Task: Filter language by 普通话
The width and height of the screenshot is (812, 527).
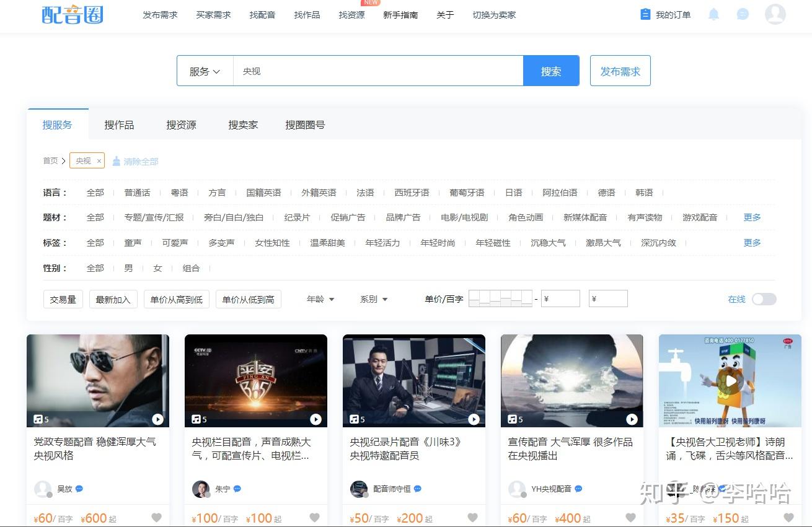Action: point(137,193)
